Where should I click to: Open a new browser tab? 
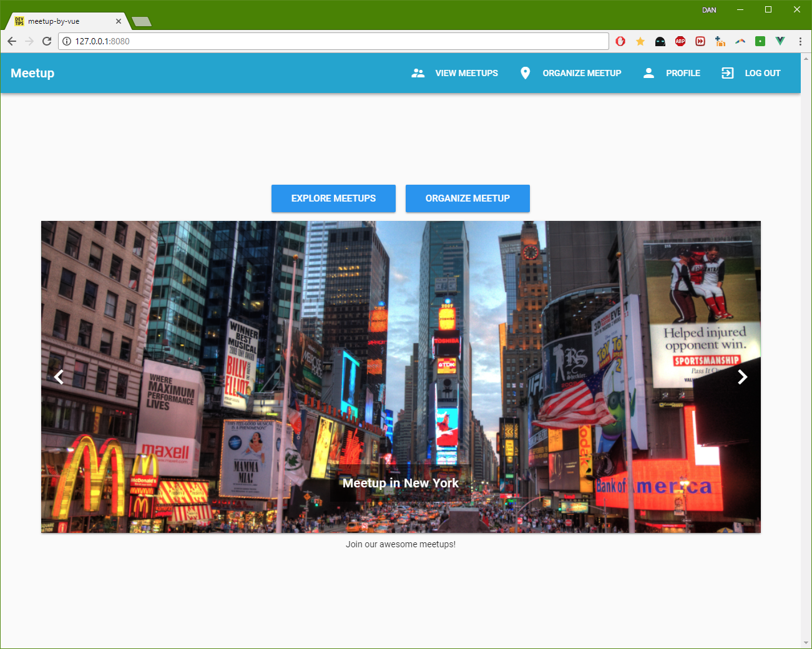[142, 22]
